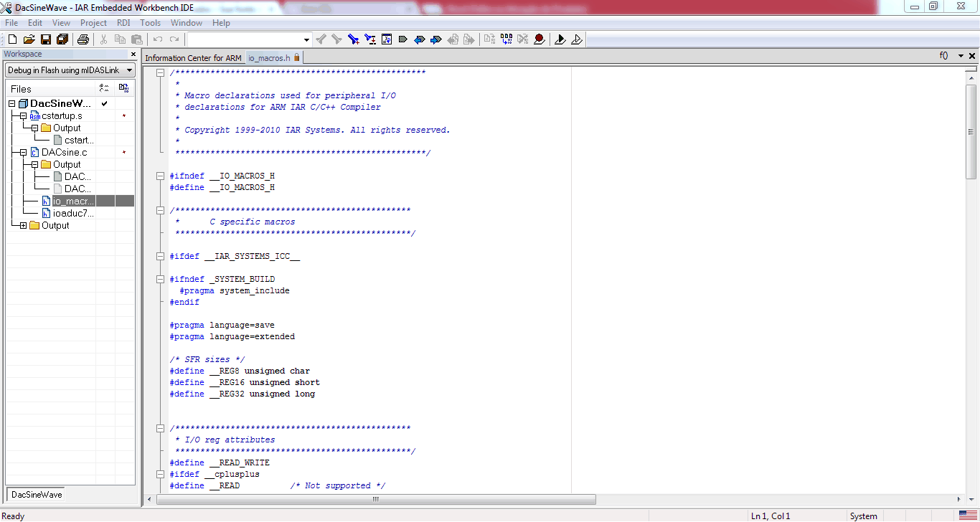Open the Help menu
This screenshot has width=980, height=522.
222,23
